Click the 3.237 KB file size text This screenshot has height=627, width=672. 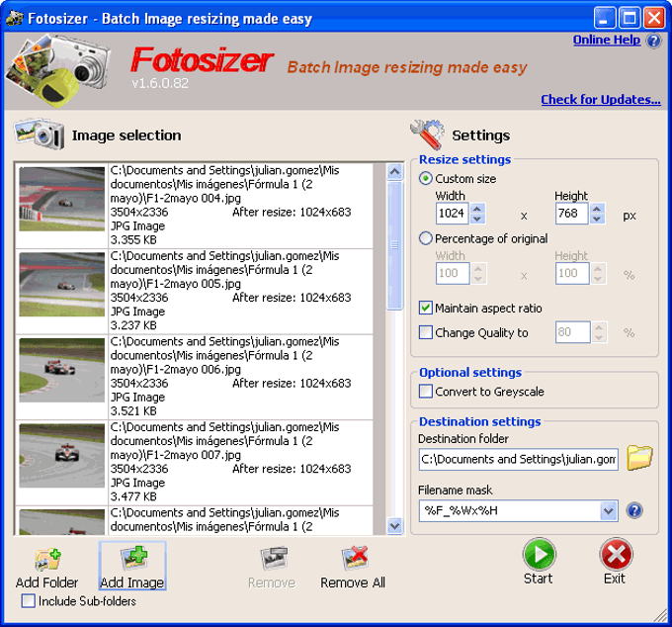[x=133, y=325]
